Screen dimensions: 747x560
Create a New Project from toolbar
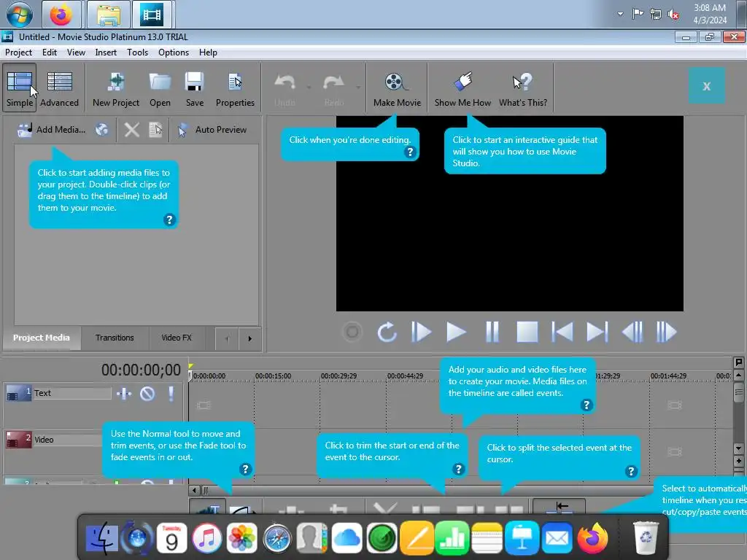116,88
